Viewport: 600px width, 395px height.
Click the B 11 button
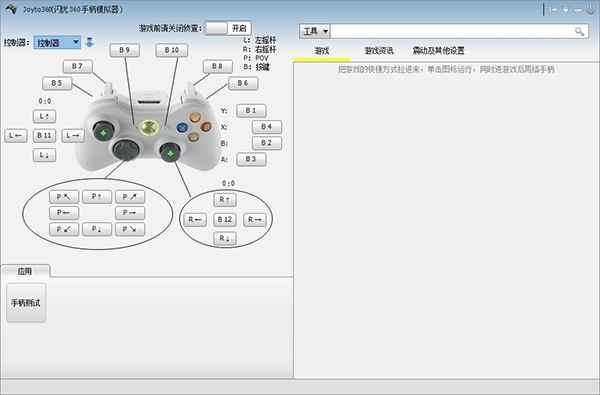(44, 135)
